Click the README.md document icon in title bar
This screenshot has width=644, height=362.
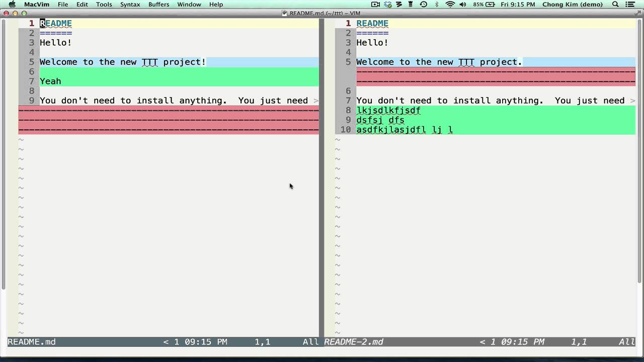click(x=285, y=13)
